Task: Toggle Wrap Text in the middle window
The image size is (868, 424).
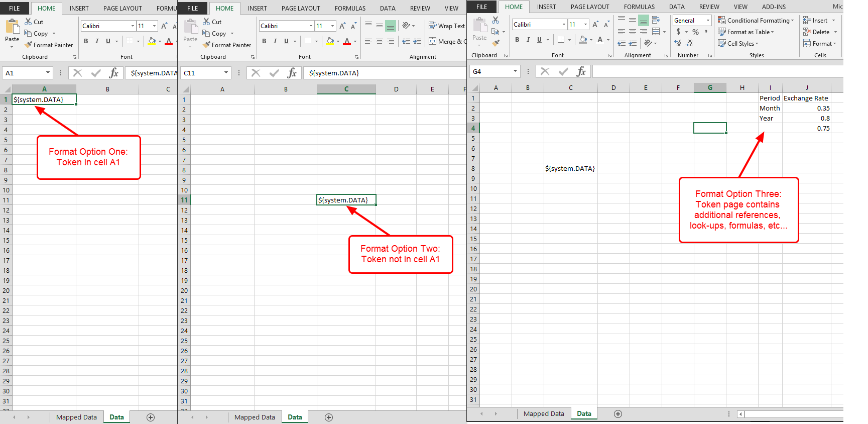Action: point(447,26)
